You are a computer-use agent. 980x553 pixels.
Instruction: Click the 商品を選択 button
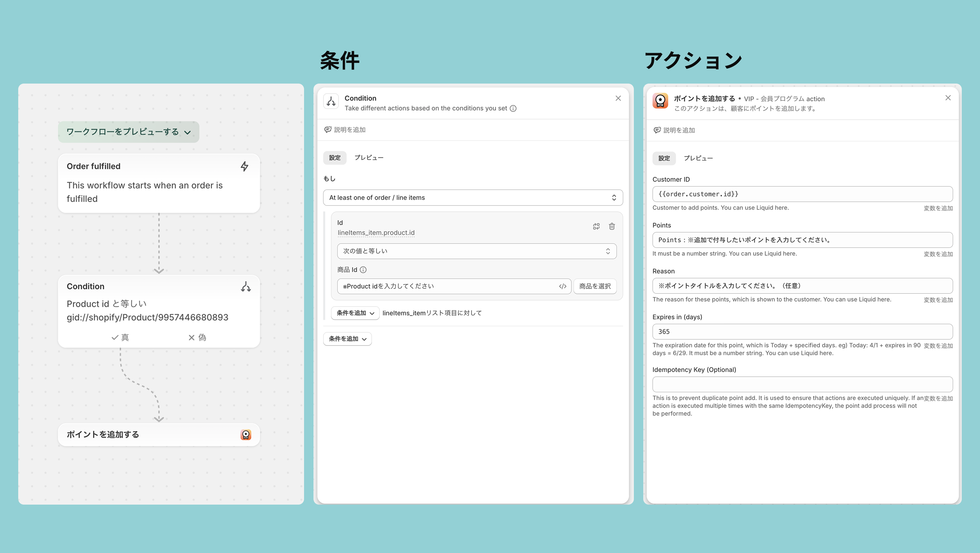[x=595, y=286]
